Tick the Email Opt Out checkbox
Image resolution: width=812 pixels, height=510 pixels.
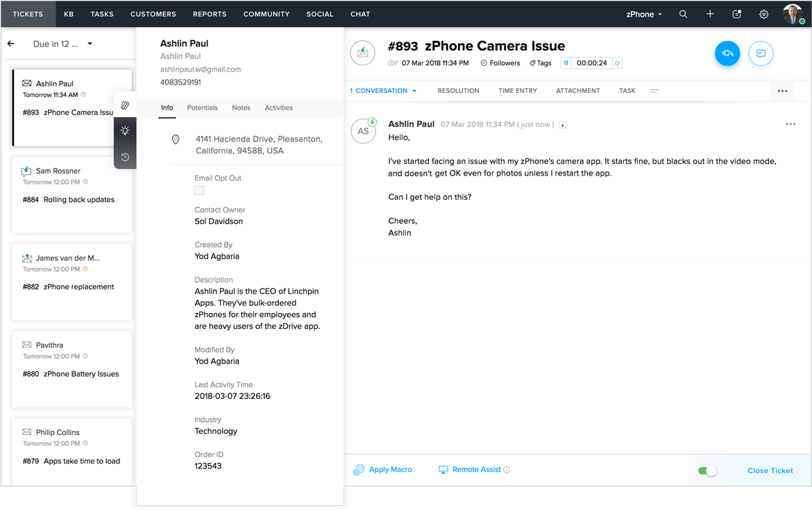[x=199, y=190]
